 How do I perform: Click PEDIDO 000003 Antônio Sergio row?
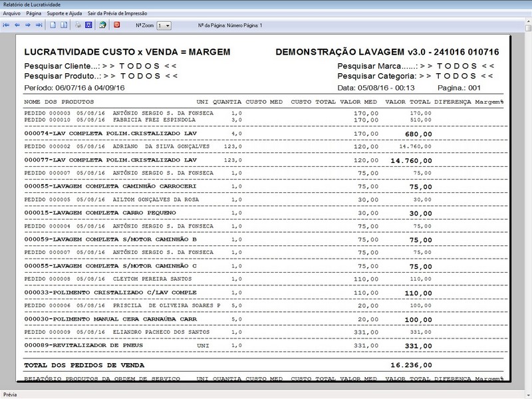click(x=227, y=113)
